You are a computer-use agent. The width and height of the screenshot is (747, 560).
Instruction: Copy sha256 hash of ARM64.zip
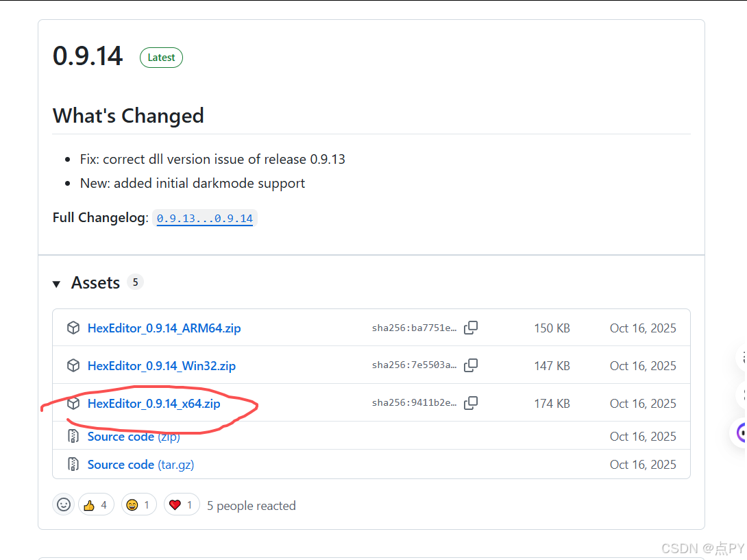(x=471, y=328)
